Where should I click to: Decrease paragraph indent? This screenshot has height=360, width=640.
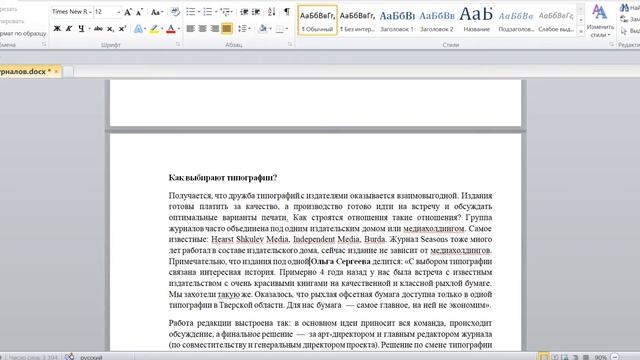coord(244,12)
